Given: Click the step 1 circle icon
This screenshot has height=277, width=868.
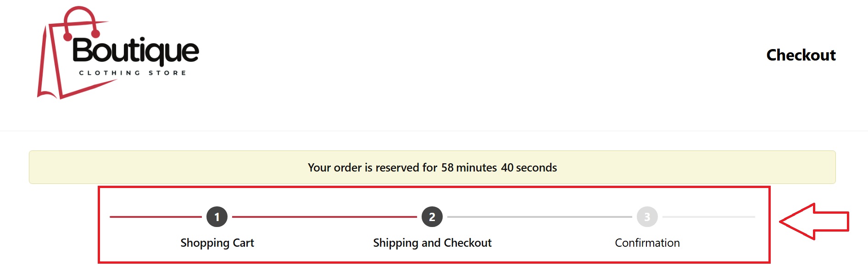Looking at the screenshot, I should click(217, 217).
